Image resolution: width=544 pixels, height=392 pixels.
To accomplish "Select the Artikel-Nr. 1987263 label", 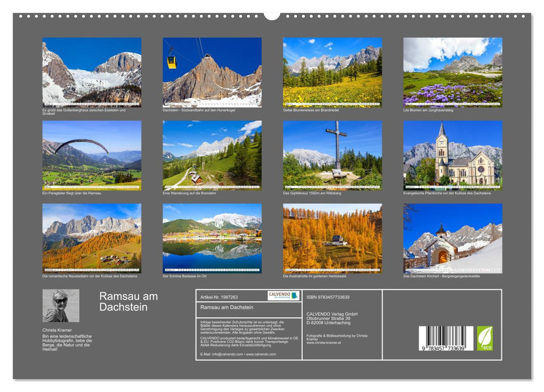I will point(223,297).
